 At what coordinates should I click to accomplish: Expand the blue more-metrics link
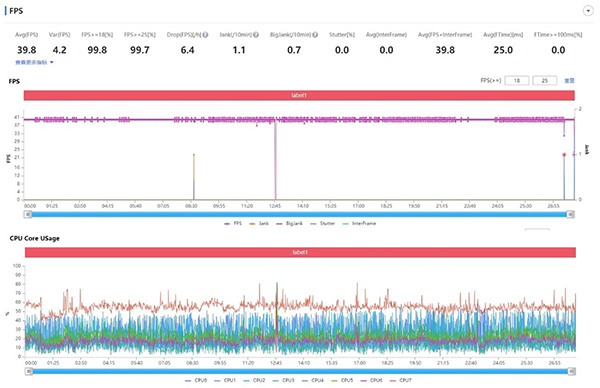point(34,62)
